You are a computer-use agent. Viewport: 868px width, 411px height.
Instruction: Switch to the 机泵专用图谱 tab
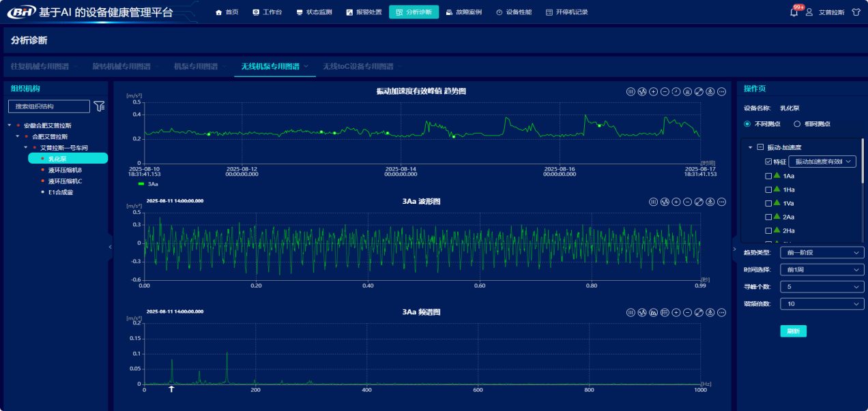(195, 67)
